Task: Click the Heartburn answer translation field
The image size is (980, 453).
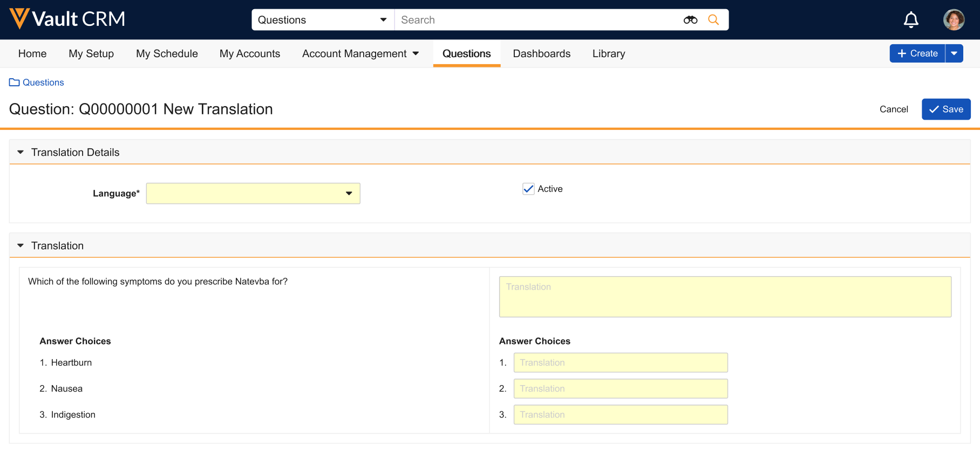Action: pos(620,363)
